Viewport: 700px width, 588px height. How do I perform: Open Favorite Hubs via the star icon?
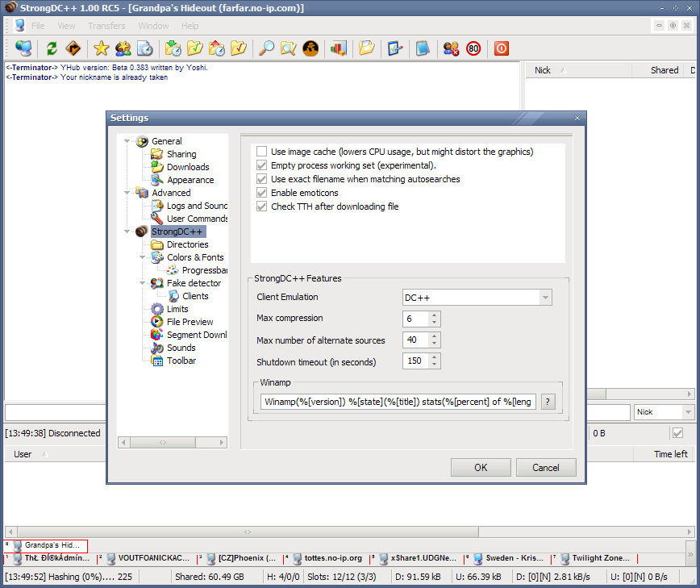coord(102,48)
